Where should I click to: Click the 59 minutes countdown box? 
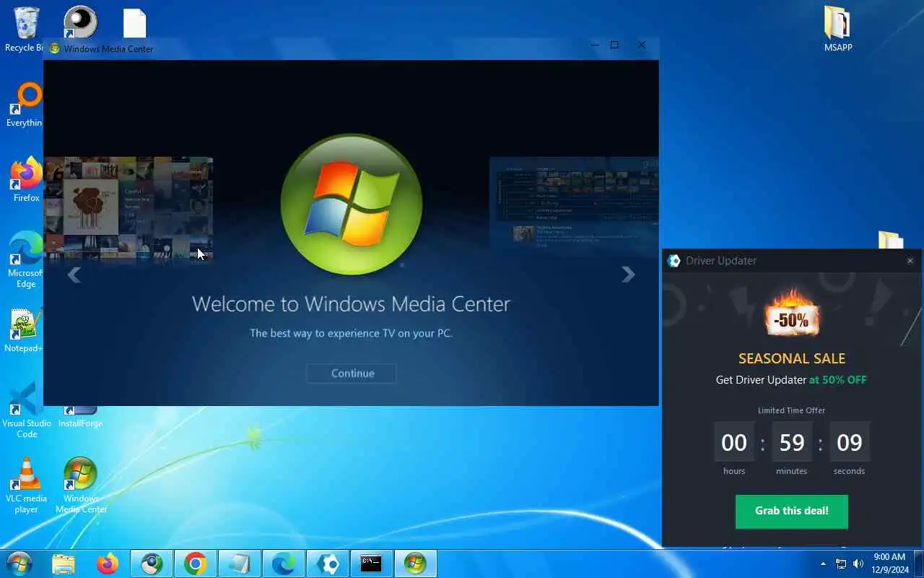(x=791, y=441)
